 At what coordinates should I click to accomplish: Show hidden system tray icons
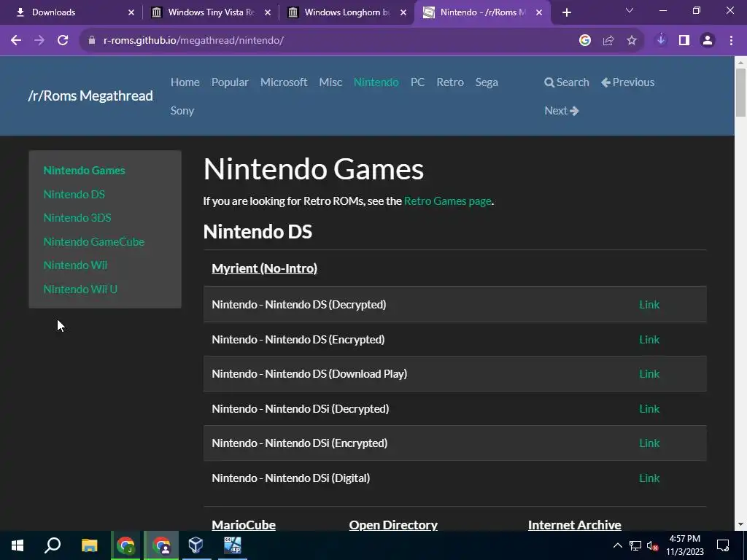(x=617, y=545)
